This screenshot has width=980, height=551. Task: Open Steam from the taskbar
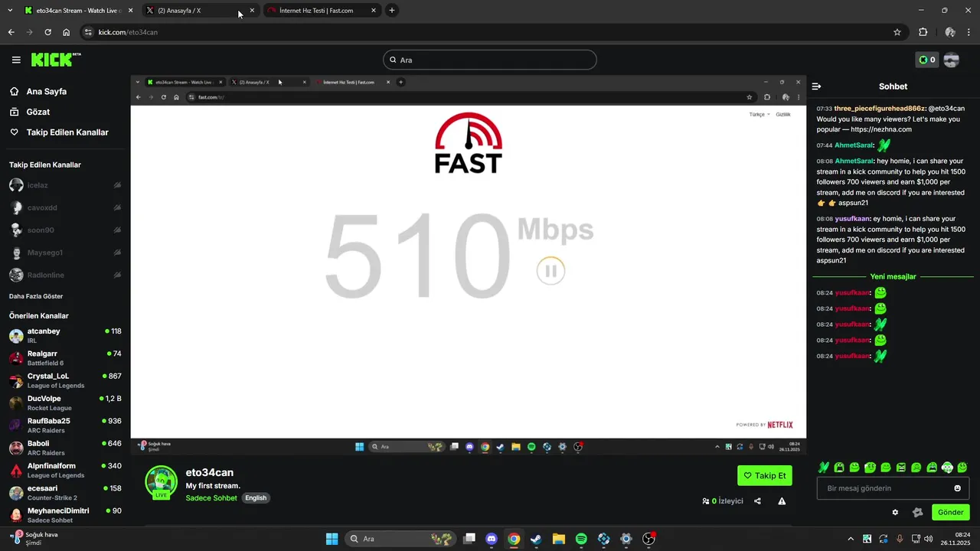536,539
